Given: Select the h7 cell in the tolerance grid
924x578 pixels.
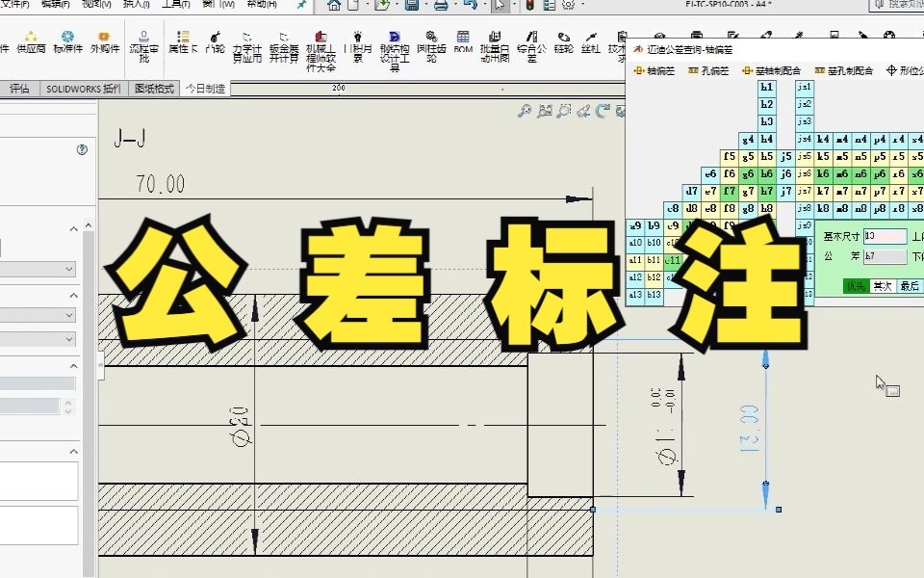Looking at the screenshot, I should (767, 191).
